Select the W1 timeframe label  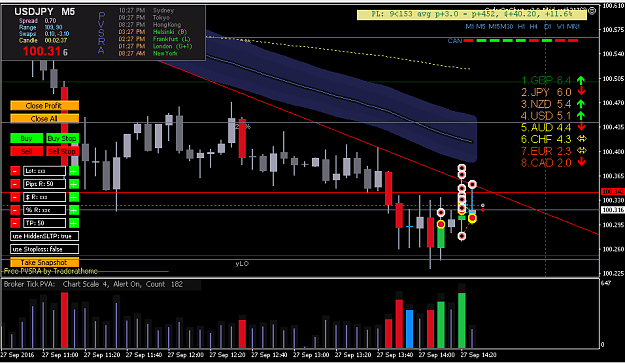tap(561, 27)
